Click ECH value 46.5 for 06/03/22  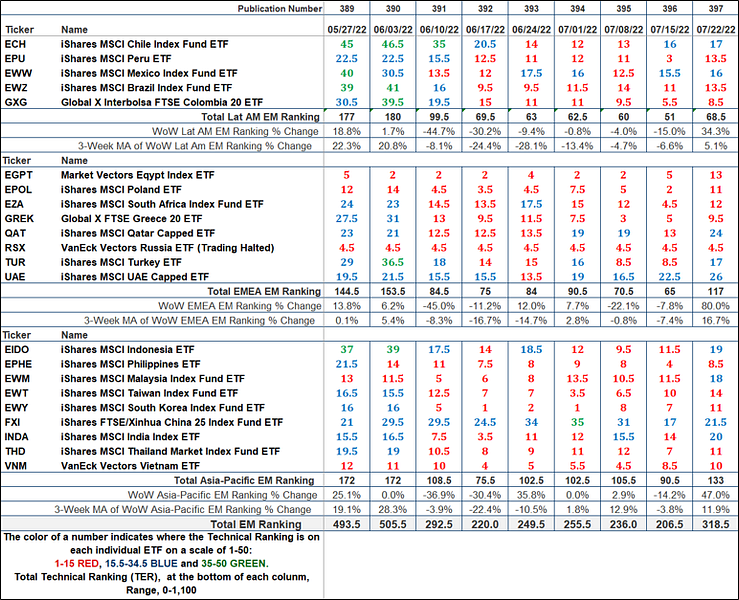(x=393, y=44)
